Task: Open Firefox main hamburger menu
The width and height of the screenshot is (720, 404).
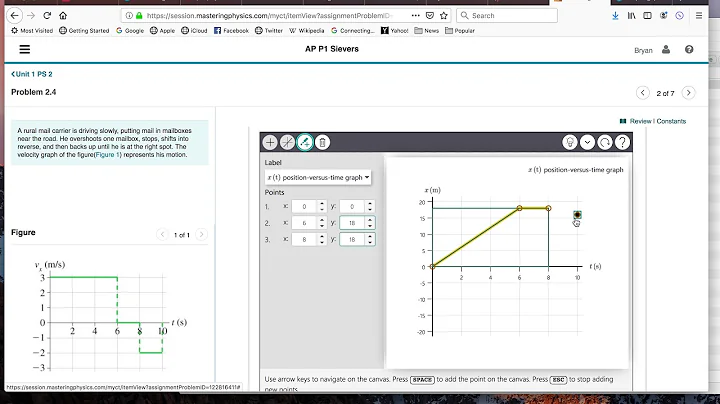Action: 699,16
